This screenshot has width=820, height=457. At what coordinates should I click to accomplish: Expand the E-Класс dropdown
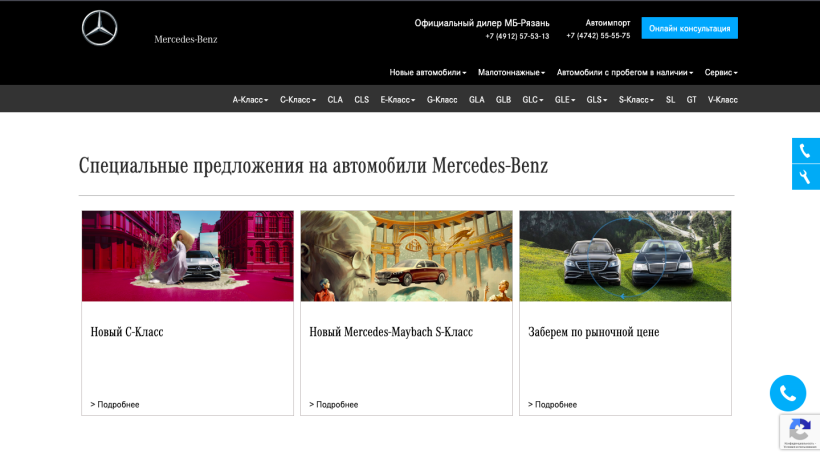(x=397, y=99)
